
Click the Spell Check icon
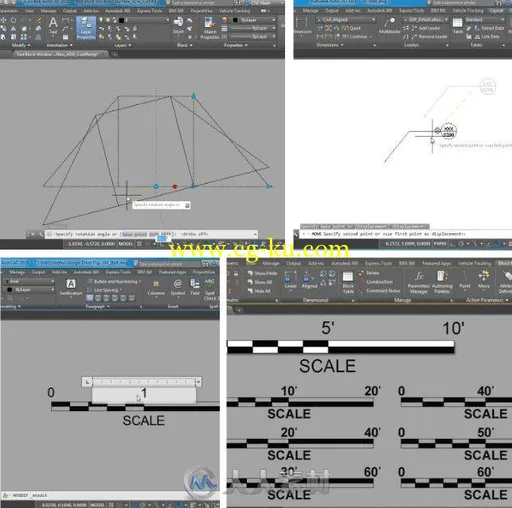coord(210,289)
